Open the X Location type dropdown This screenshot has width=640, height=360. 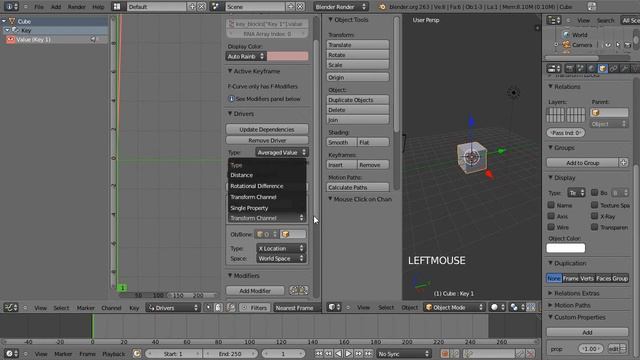(281, 248)
